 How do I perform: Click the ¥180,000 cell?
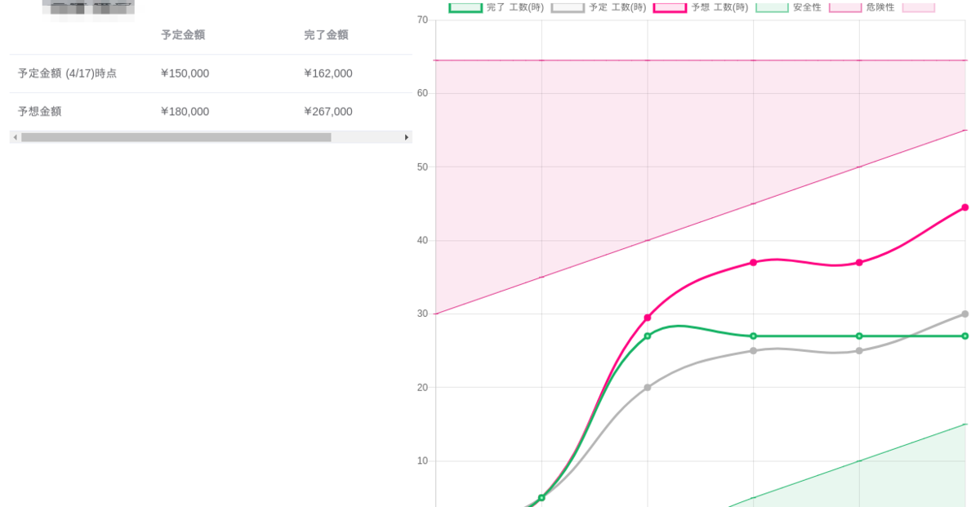click(185, 112)
